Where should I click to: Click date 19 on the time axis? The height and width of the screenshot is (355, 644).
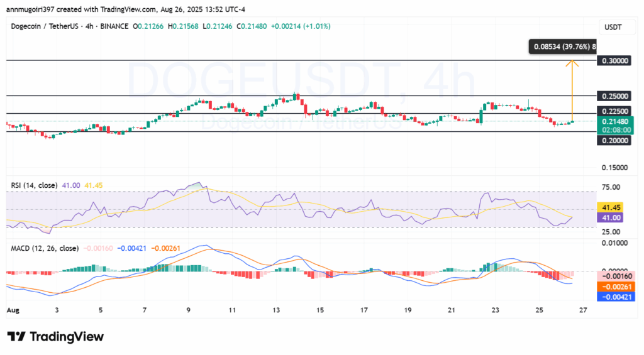[x=408, y=310]
